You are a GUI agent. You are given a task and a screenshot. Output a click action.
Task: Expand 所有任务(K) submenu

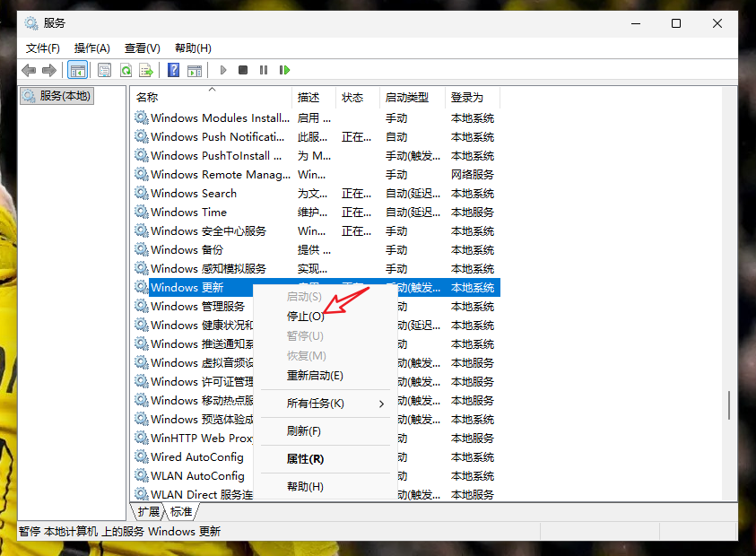pyautogui.click(x=325, y=404)
